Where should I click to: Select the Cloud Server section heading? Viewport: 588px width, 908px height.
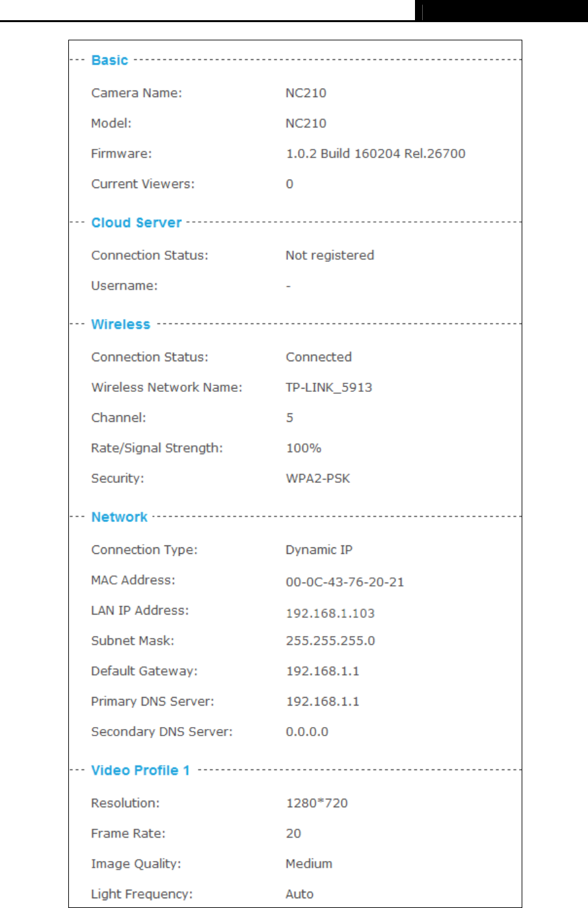[x=136, y=223]
